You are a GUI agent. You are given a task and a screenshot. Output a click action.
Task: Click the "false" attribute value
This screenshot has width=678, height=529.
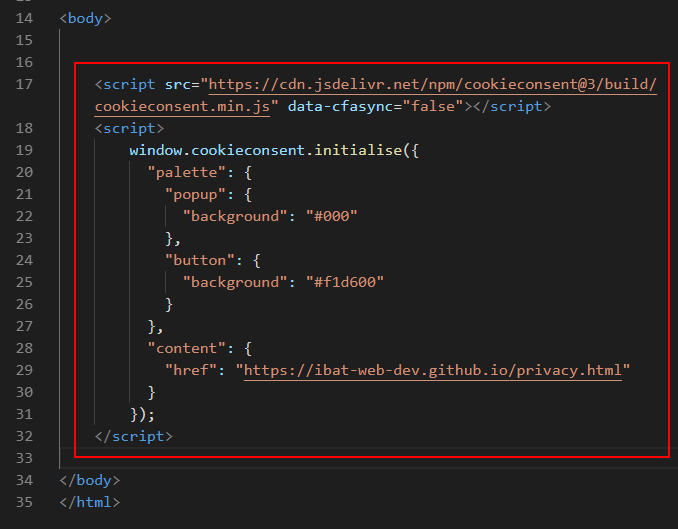tap(433, 106)
